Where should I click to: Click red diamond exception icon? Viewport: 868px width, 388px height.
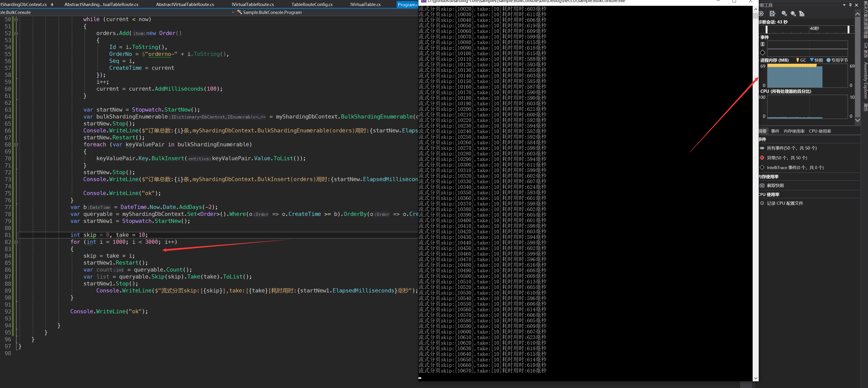(762, 158)
